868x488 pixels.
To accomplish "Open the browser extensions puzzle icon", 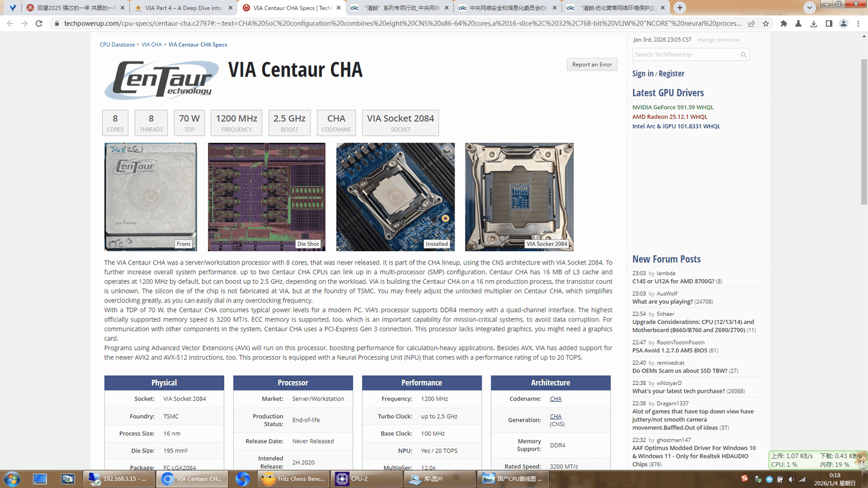I will [x=784, y=23].
